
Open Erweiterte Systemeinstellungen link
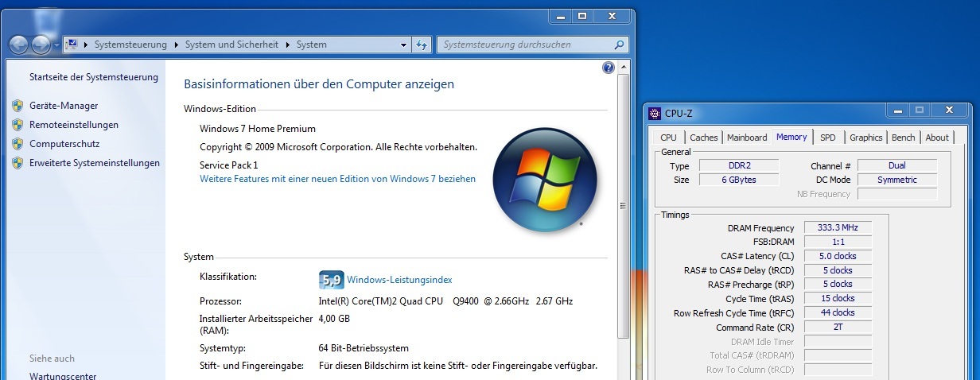[x=95, y=163]
